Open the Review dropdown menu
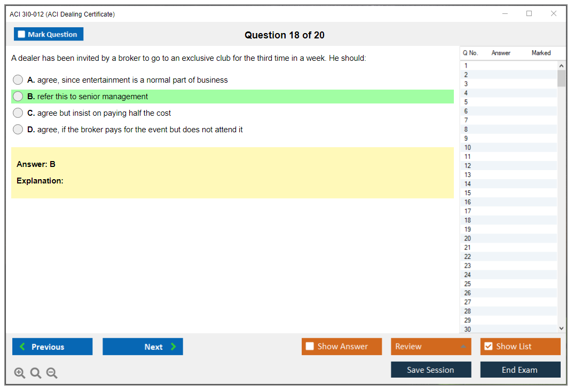 pyautogui.click(x=431, y=347)
